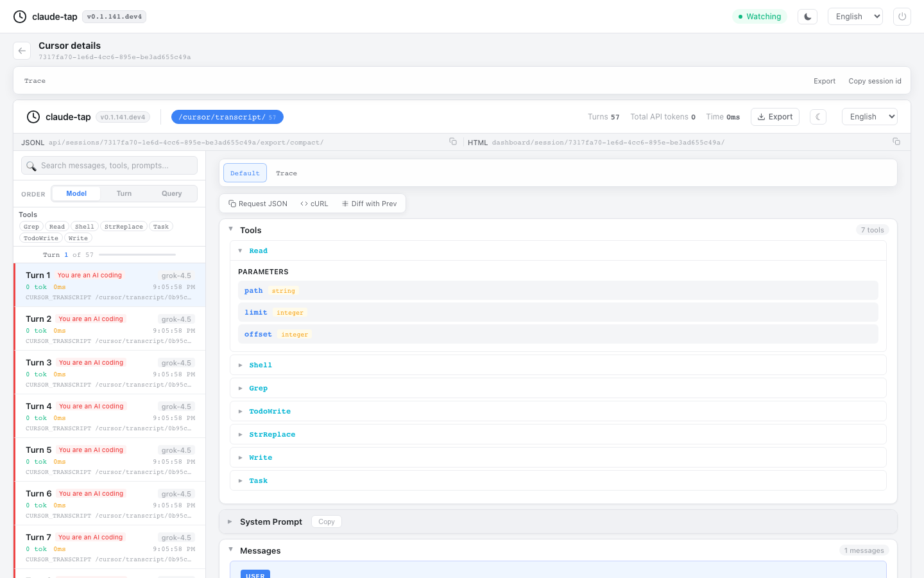Order turns by Query
The width and height of the screenshot is (924, 578).
click(x=172, y=193)
